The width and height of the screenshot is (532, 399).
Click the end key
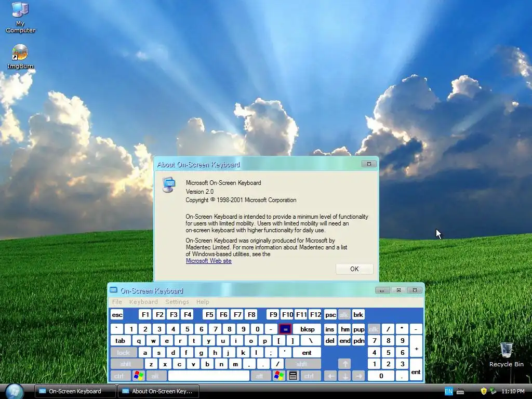(345, 341)
